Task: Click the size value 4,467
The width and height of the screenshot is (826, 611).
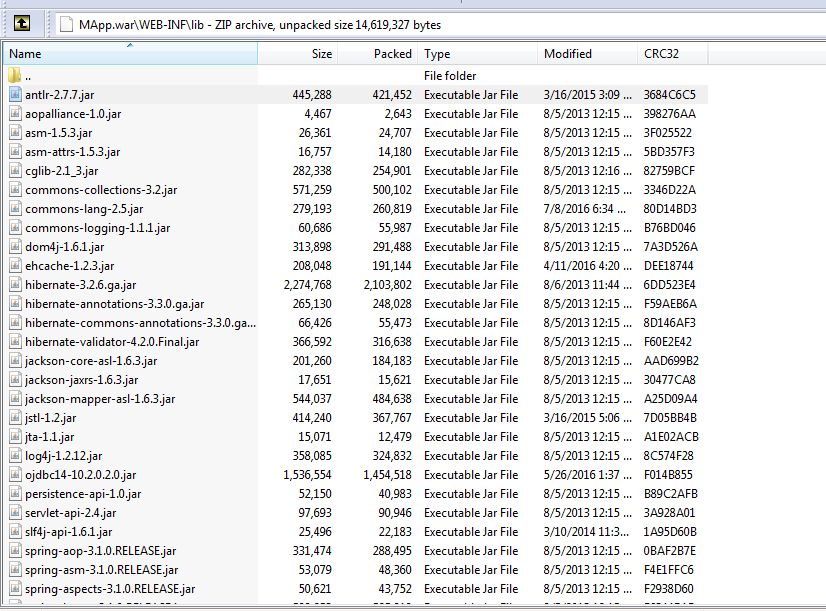Action: (x=318, y=114)
